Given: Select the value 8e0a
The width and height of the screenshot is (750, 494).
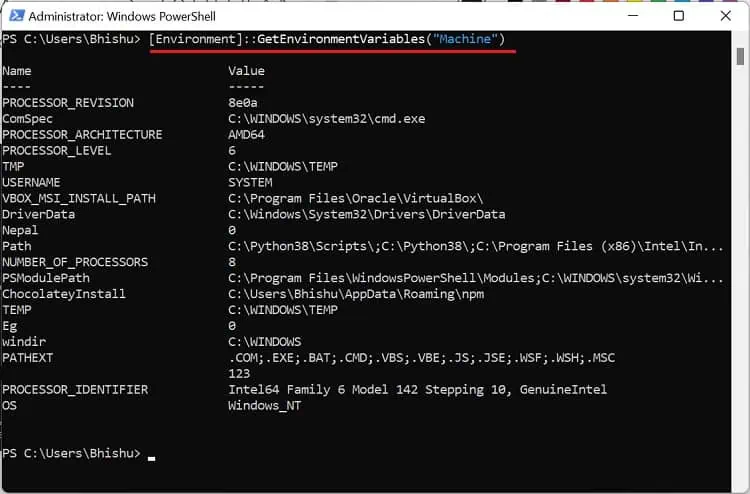Looking at the screenshot, I should tap(243, 103).
